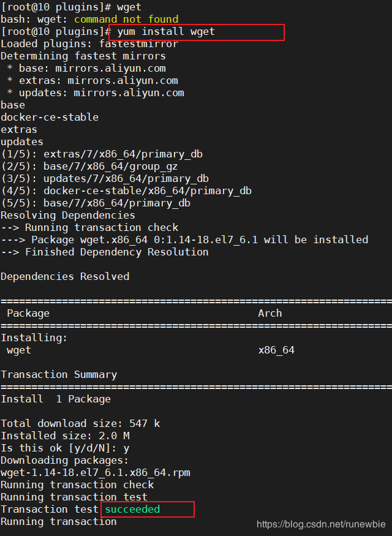Screen dimensions: 392x536
Task: Click the 'wget-1.14-18.el7_6.1.x86_64.rpm' filename
Action: [96, 473]
